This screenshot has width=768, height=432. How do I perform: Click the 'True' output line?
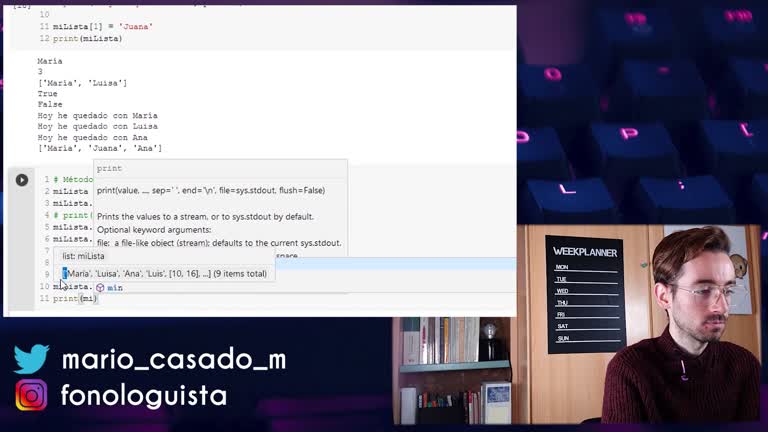point(48,94)
